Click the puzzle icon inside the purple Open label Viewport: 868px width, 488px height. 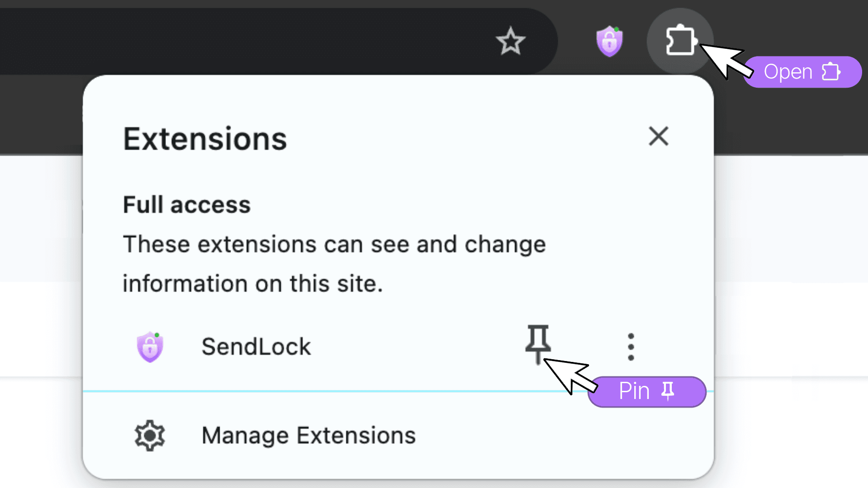click(x=831, y=72)
